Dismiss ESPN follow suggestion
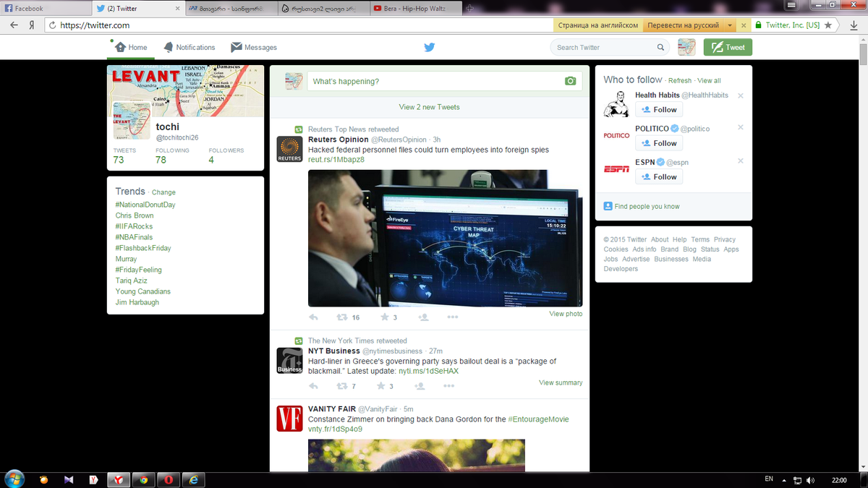This screenshot has width=868, height=488. tap(740, 160)
